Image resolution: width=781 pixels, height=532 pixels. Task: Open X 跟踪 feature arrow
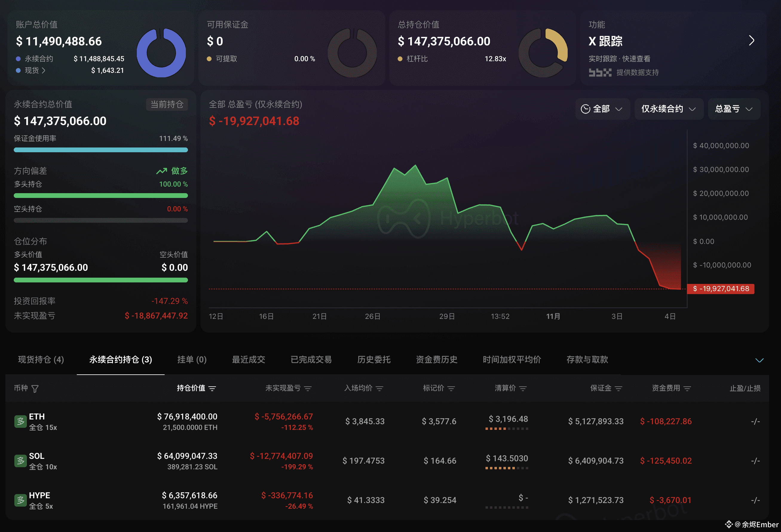(752, 41)
